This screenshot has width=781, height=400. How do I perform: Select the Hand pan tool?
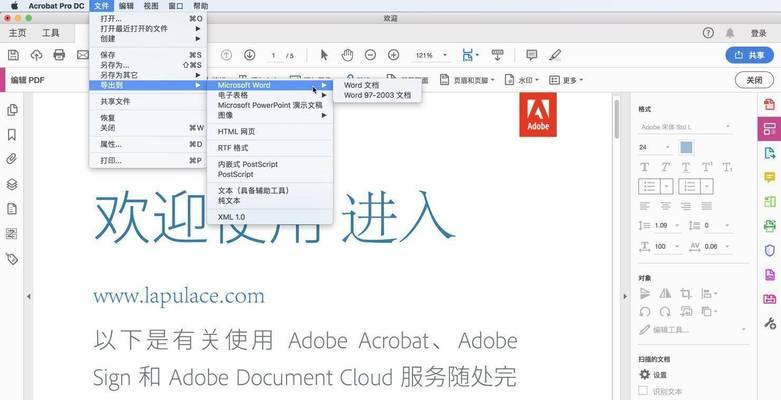pos(347,55)
